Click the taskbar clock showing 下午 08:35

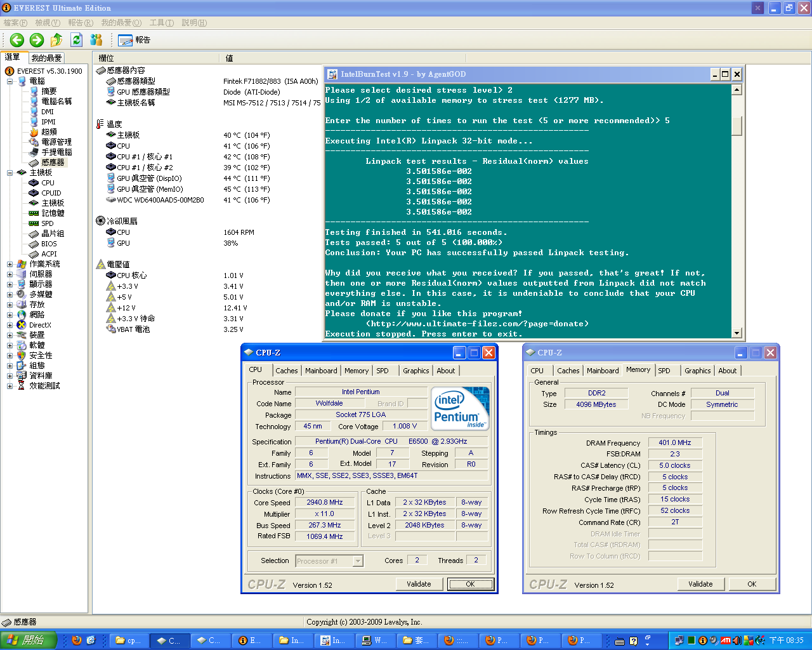(787, 640)
